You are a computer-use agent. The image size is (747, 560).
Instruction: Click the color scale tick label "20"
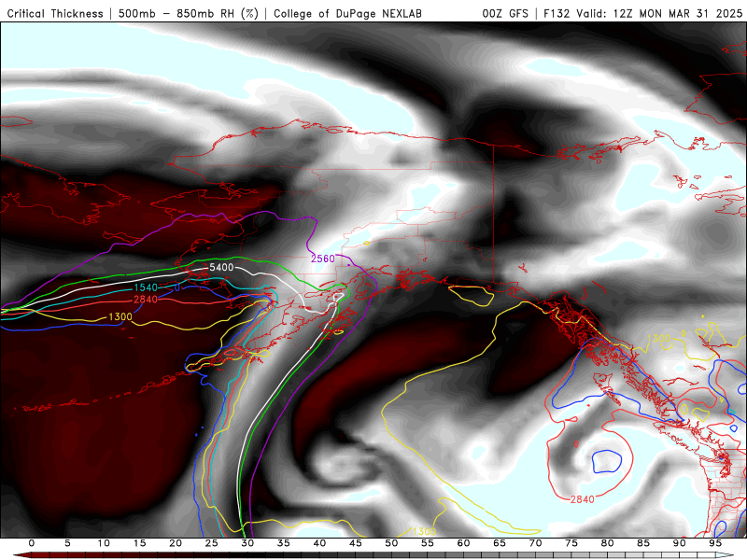[x=176, y=543]
